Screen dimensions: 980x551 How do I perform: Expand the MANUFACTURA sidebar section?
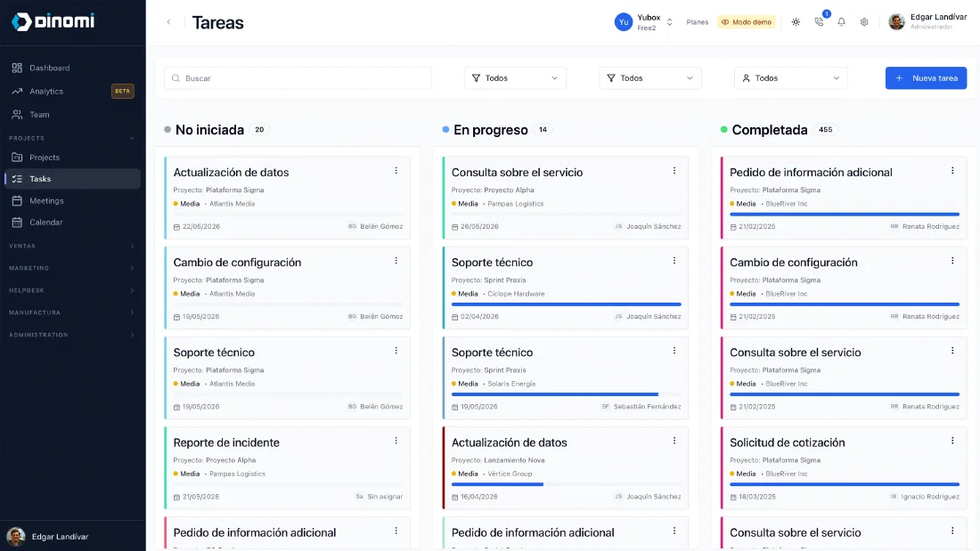coord(72,312)
